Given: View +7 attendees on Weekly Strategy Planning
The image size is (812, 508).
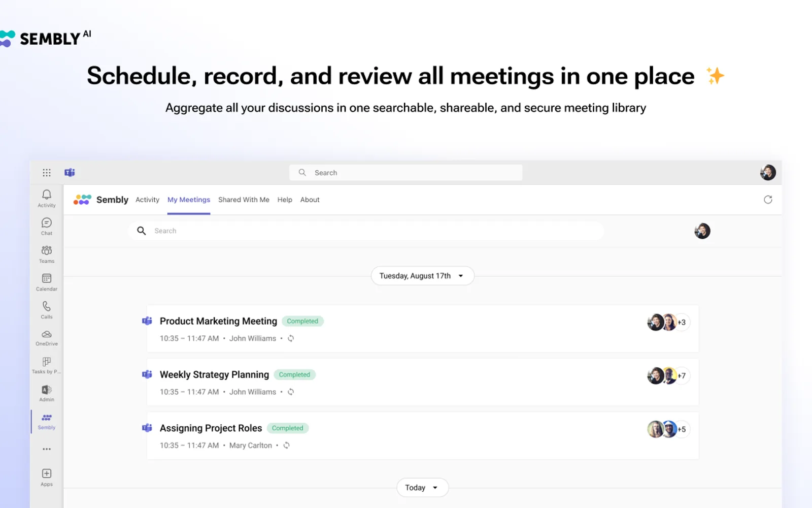Looking at the screenshot, I should (x=682, y=376).
